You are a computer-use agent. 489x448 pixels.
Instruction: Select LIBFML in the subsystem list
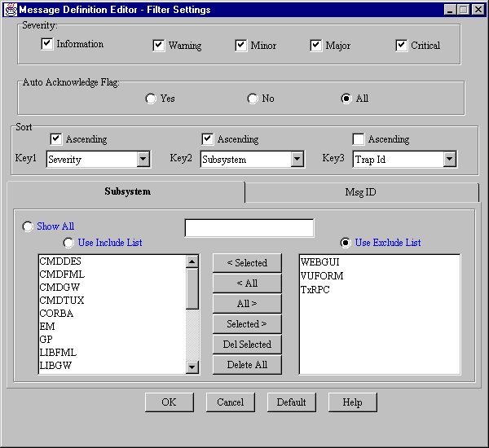112,352
